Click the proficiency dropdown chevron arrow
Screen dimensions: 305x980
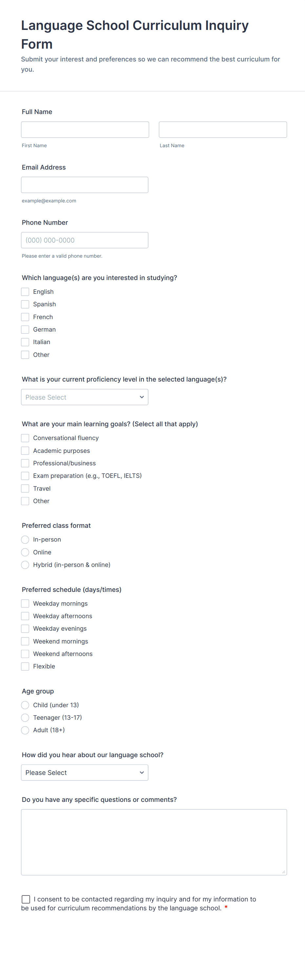pyautogui.click(x=142, y=397)
